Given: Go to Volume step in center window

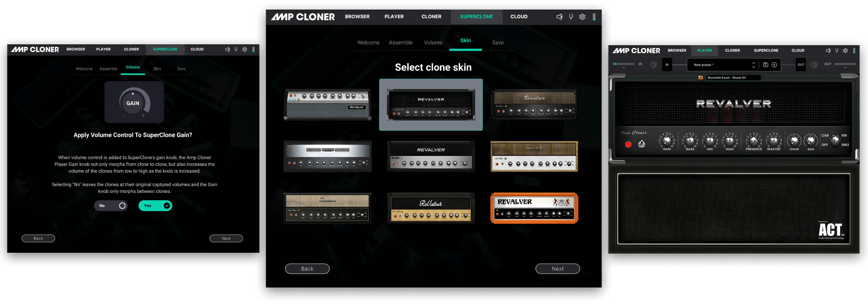Looking at the screenshot, I should 433,43.
